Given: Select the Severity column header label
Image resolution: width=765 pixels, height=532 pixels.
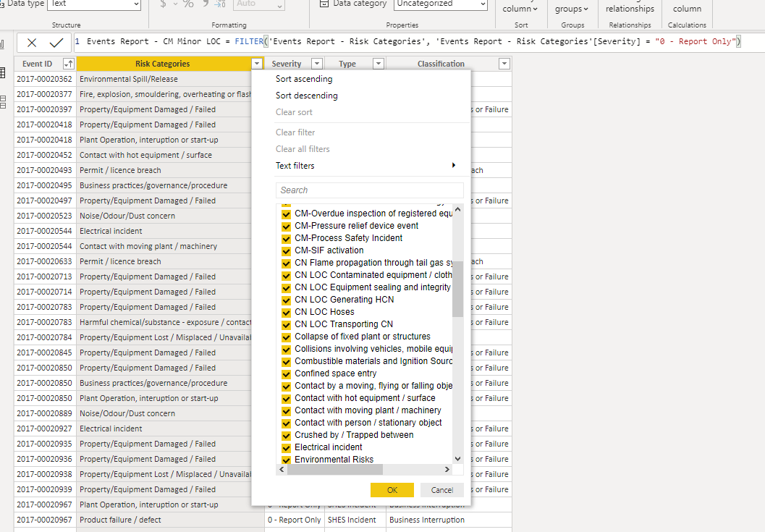Looking at the screenshot, I should [287, 64].
